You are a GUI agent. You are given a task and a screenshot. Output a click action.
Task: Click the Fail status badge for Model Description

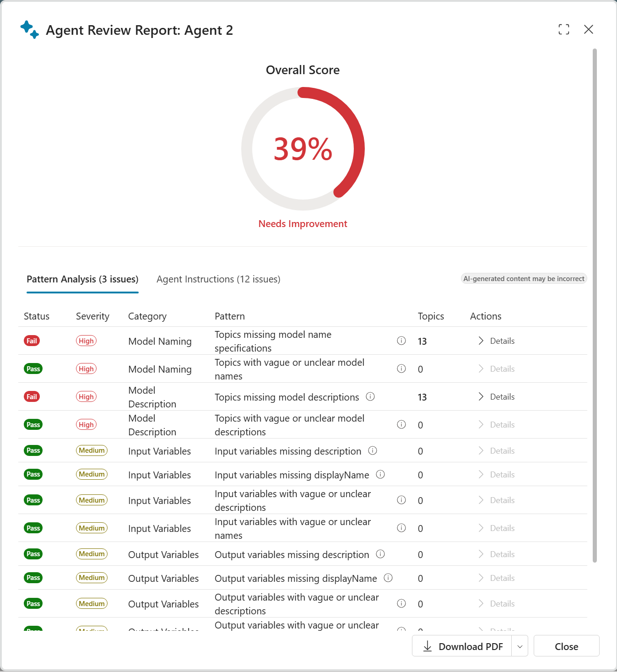point(32,396)
